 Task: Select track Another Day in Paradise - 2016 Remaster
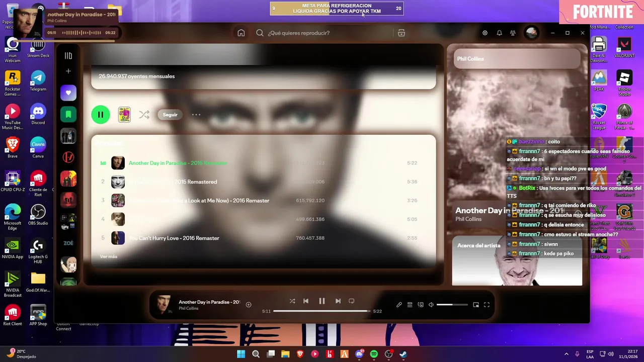263,163
